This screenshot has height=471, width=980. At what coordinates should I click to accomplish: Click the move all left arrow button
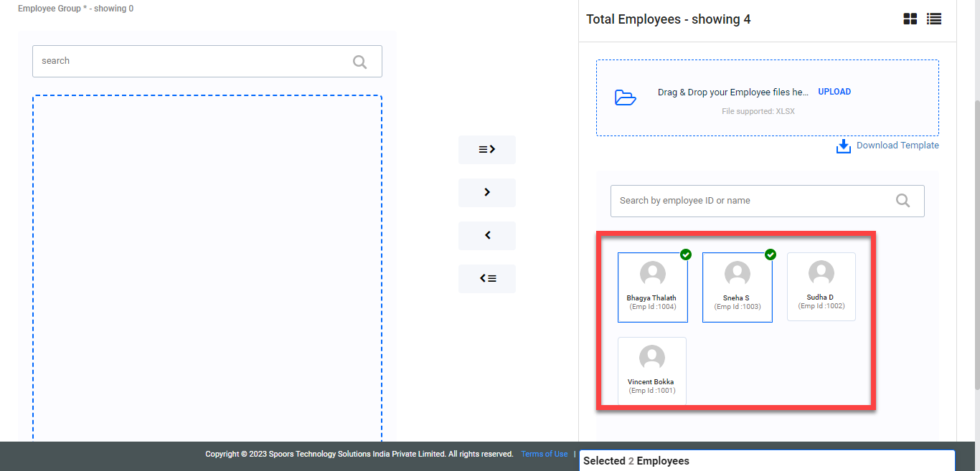[x=487, y=278]
